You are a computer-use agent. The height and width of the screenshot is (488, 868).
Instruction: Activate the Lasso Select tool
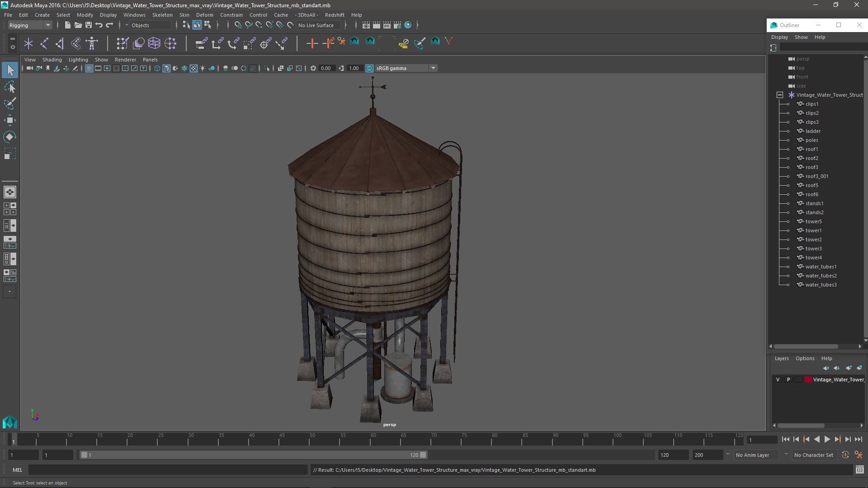10,87
